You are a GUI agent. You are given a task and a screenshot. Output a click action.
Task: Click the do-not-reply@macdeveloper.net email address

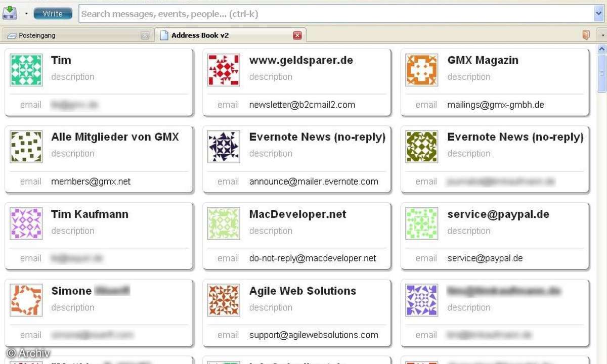(313, 258)
